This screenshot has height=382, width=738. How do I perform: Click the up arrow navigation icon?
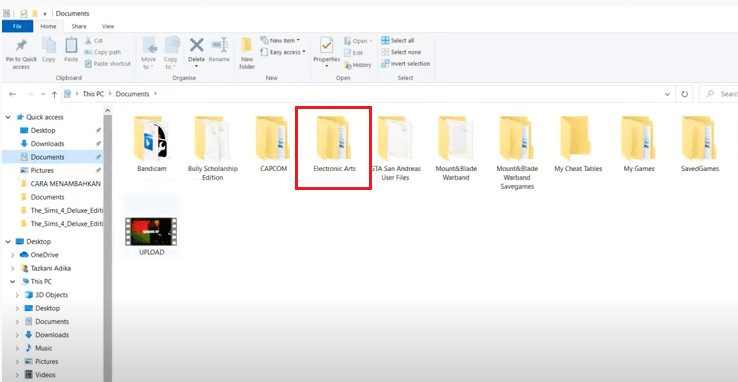[55, 94]
